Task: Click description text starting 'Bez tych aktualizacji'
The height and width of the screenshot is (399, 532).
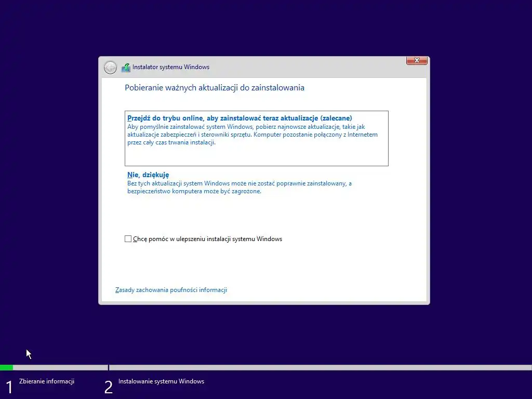Action: point(240,187)
